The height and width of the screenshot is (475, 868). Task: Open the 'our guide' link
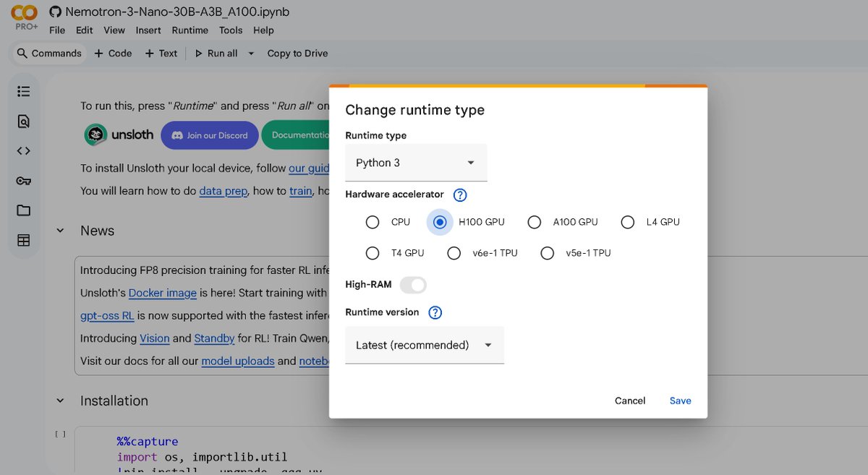coord(309,168)
